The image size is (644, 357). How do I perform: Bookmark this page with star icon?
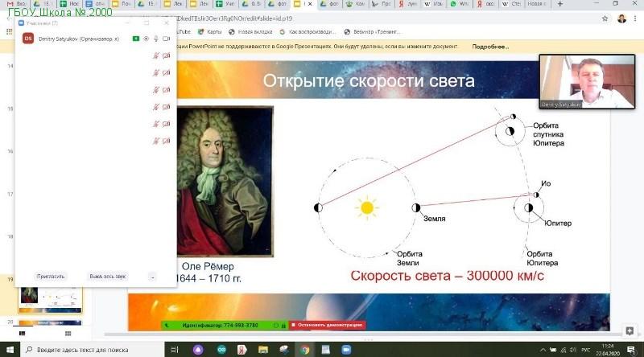pos(605,18)
